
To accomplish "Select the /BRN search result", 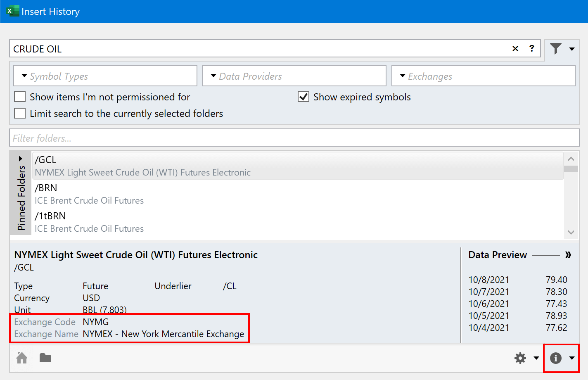I will coord(298,194).
